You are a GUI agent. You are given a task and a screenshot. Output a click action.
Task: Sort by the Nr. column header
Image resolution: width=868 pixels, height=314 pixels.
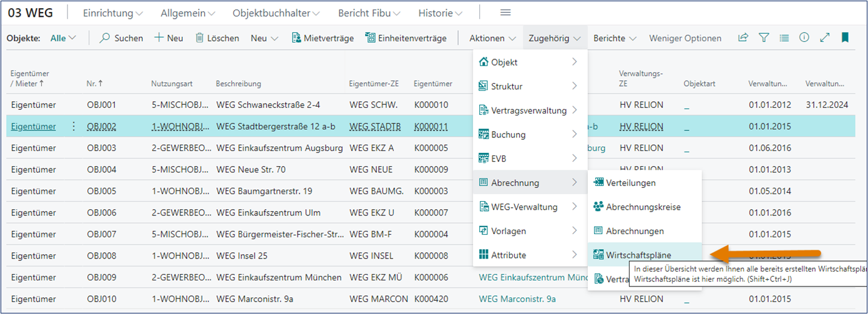click(94, 83)
